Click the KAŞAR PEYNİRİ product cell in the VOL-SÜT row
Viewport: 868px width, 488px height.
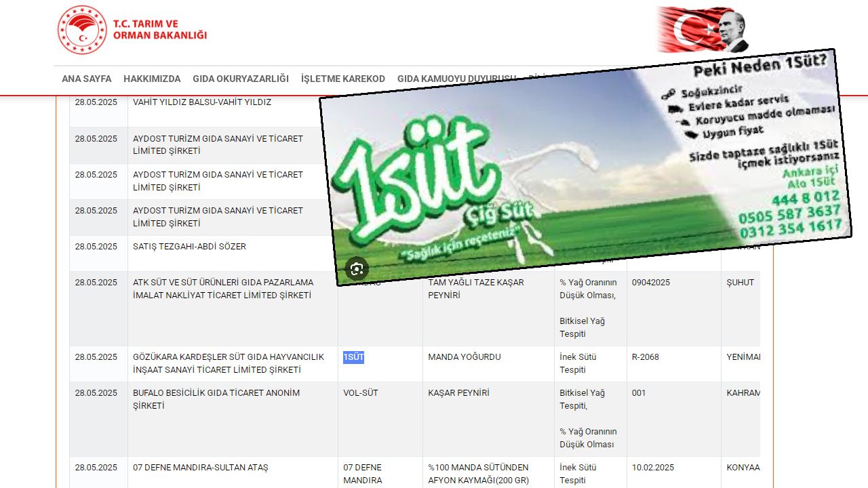coord(488,419)
